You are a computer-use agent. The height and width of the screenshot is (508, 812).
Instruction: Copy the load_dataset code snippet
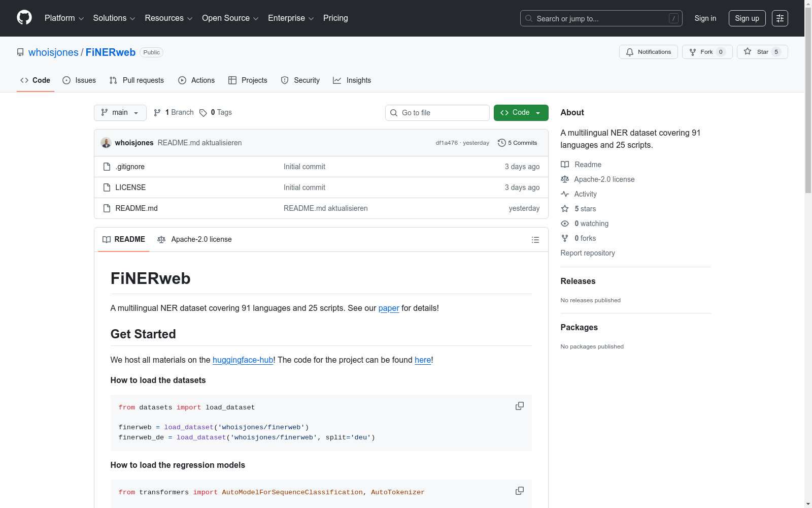coord(520,406)
